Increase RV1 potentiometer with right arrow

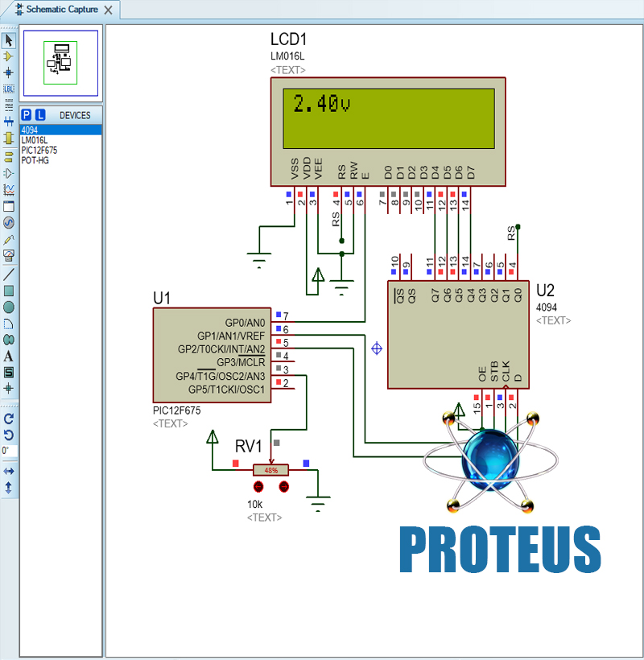(x=283, y=487)
